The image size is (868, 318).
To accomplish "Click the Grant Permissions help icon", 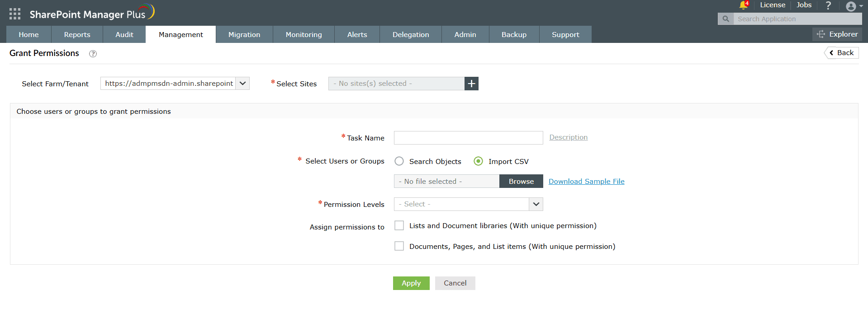I will [x=93, y=54].
